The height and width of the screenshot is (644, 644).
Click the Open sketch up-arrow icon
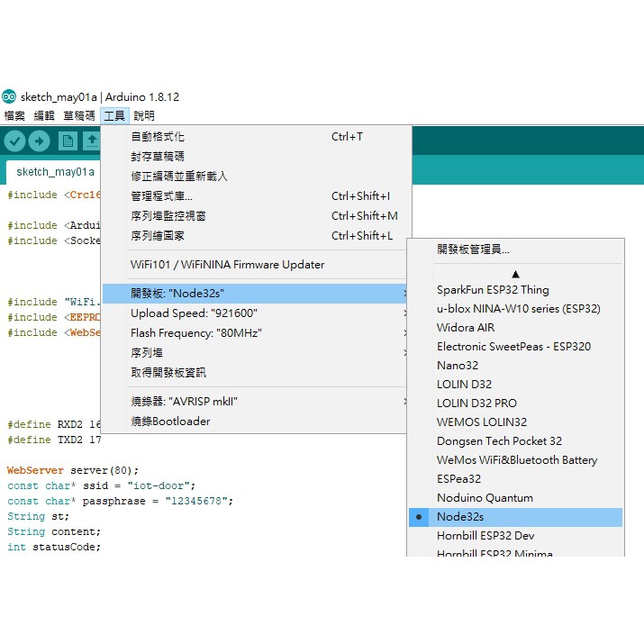click(x=91, y=141)
